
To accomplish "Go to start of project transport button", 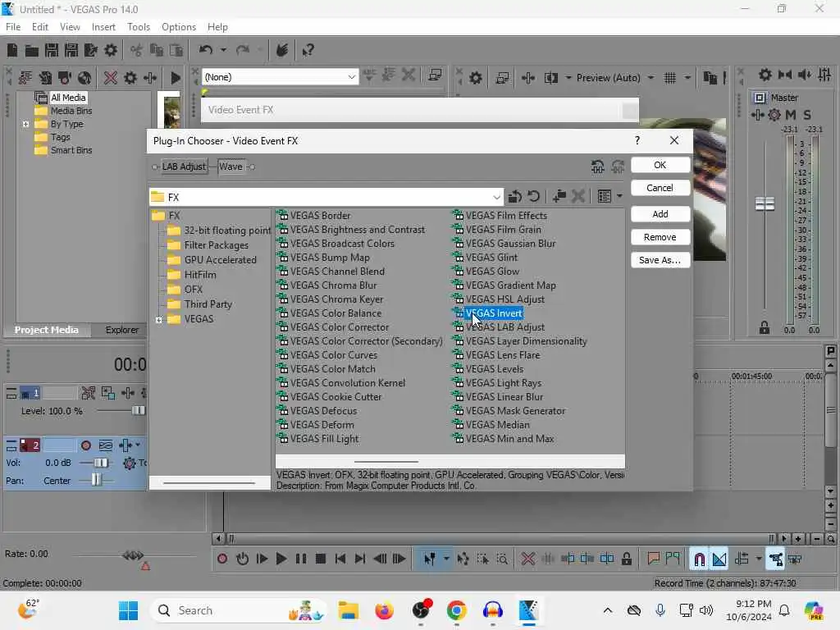I will (x=340, y=559).
